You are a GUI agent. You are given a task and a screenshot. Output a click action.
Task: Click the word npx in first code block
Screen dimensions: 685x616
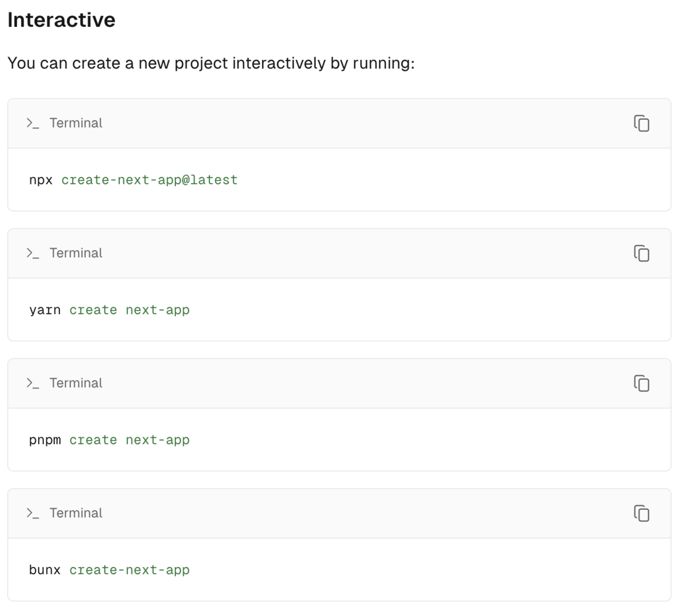(x=41, y=180)
